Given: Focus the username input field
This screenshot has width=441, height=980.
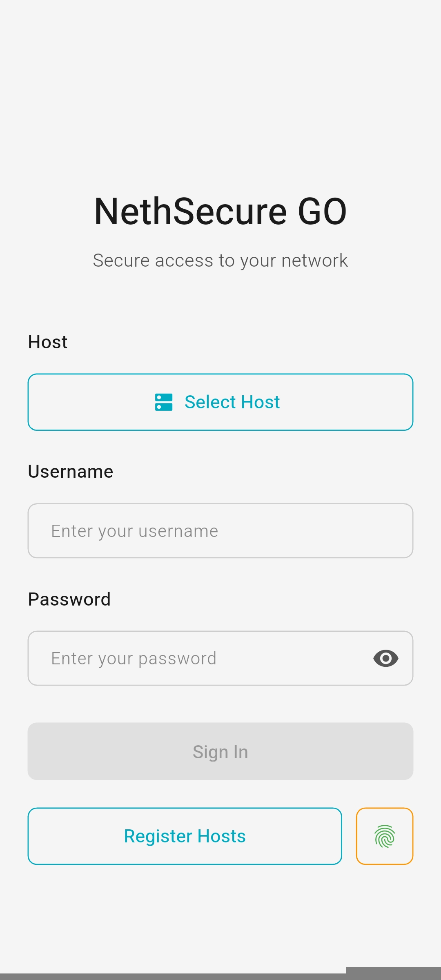Looking at the screenshot, I should (x=220, y=531).
